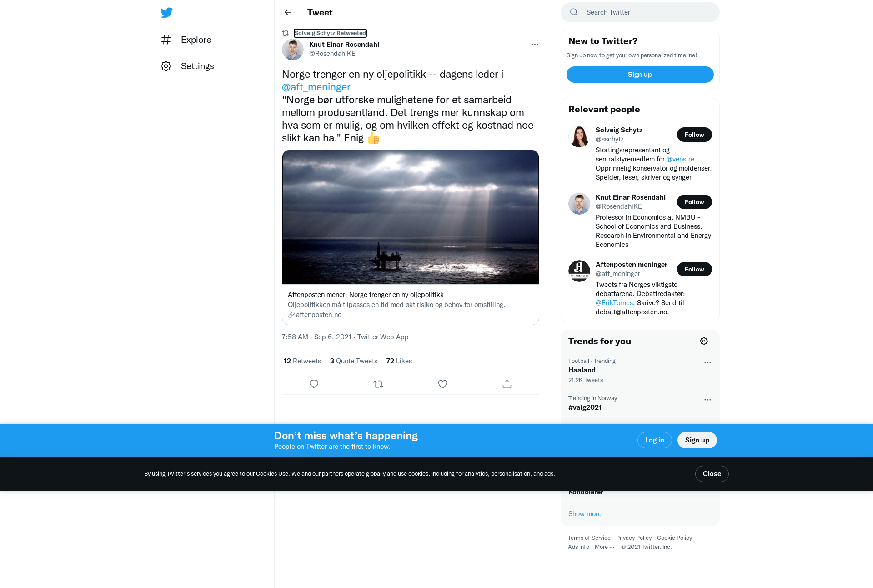Image resolution: width=873 pixels, height=588 pixels.
Task: Follow Aftenposten meninger
Action: pos(694,269)
